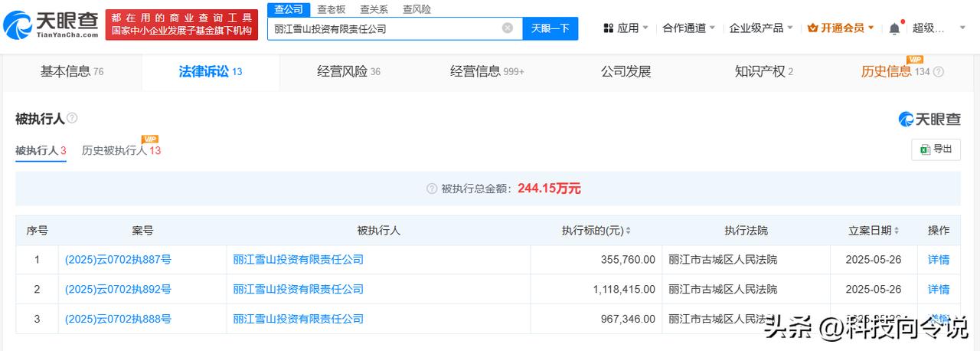Open the 开通会员 dropdown arrow
The image size is (980, 351).
click(x=871, y=28)
